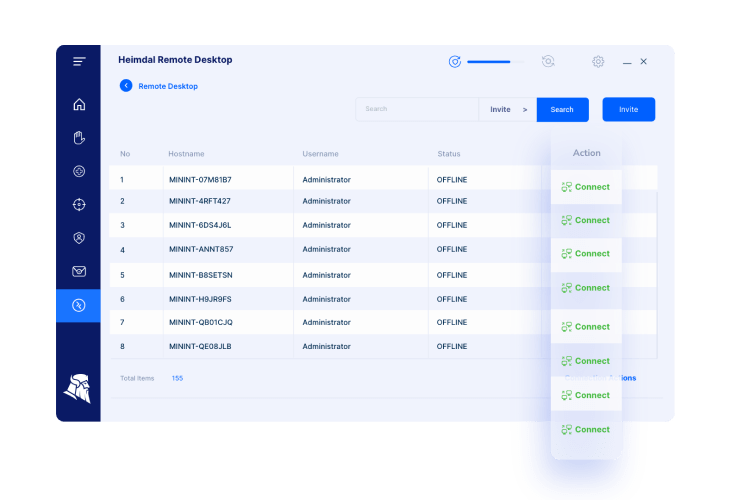This screenshot has width=730, height=500.
Task: Click seventh Connect button in Action panel
Action: click(586, 395)
